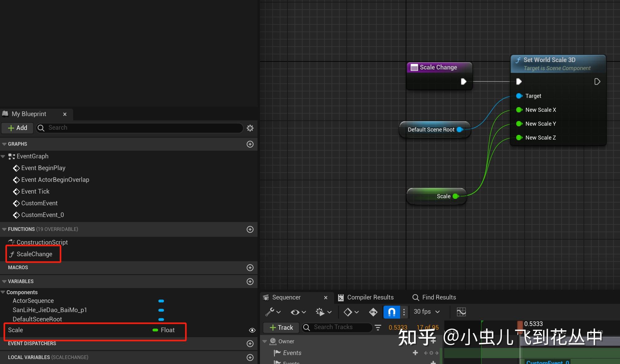Toggle visibility of the Scale variable

[252, 330]
